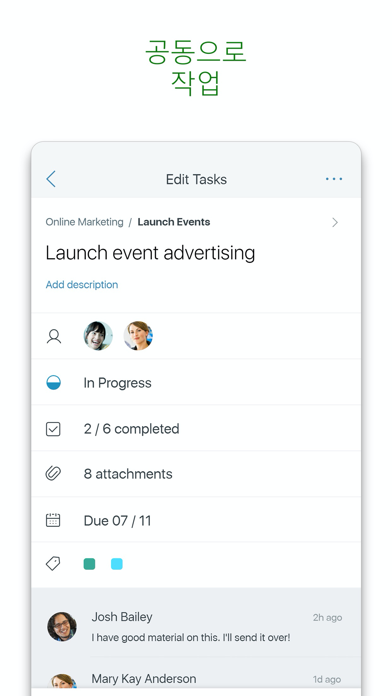Click the 1d ago timestamp
Viewport: 392px width, 696px height.
point(327,679)
